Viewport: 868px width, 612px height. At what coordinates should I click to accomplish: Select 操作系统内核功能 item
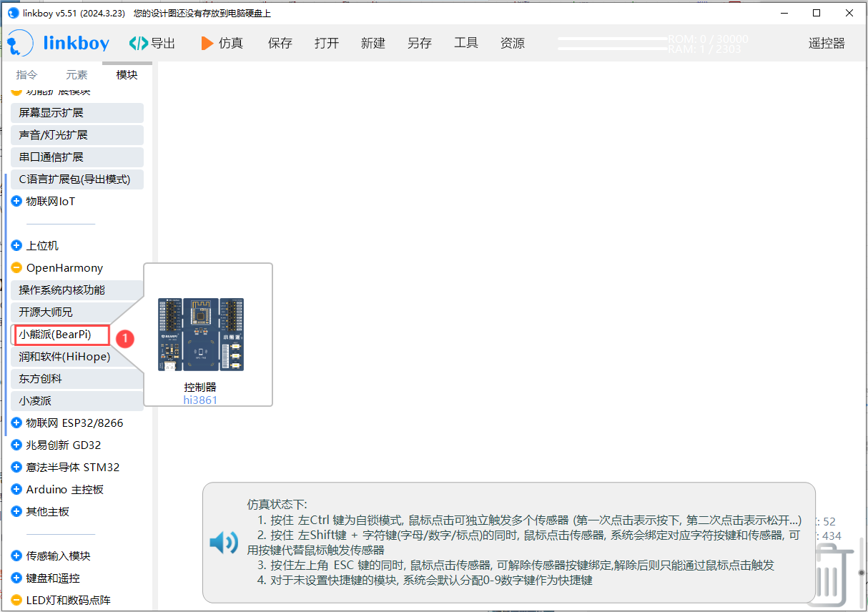77,290
